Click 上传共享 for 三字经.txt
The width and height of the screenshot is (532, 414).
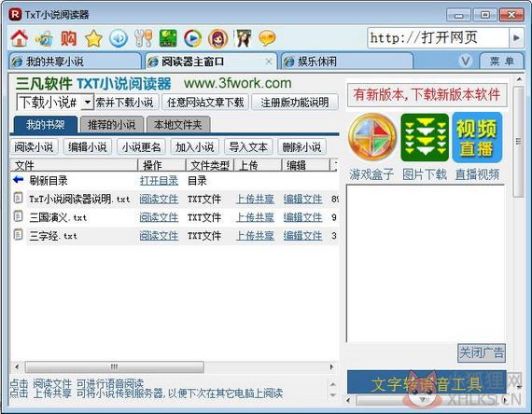click(255, 235)
